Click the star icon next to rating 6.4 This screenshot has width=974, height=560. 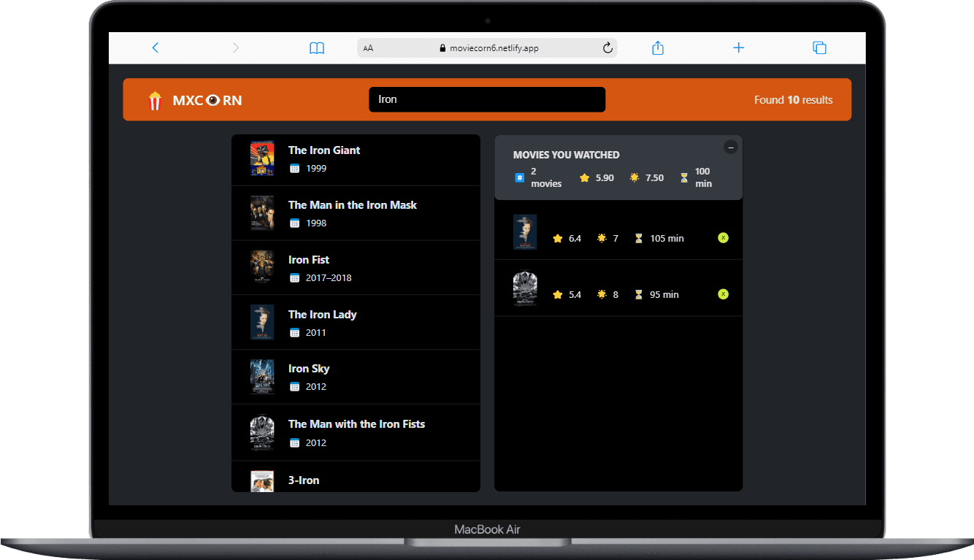pos(558,238)
